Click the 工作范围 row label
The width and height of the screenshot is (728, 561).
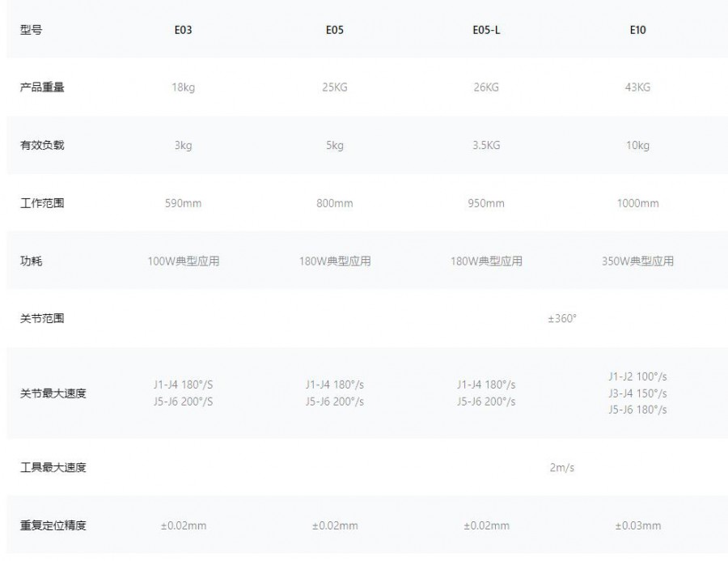tap(42, 203)
